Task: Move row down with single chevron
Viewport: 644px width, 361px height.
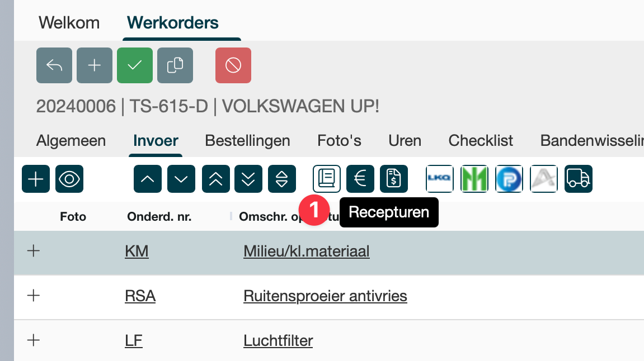Action: click(181, 179)
